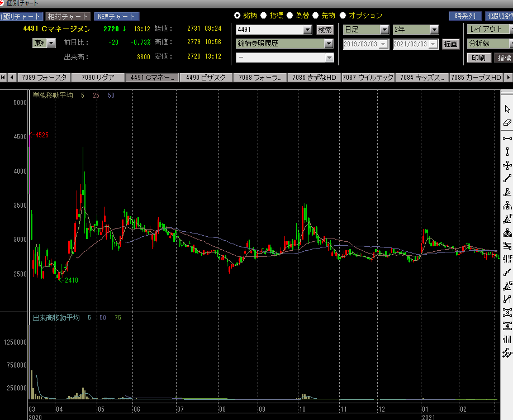513x420 pixels.
Task: Choose the オプション radio option
Action: [x=343, y=16]
